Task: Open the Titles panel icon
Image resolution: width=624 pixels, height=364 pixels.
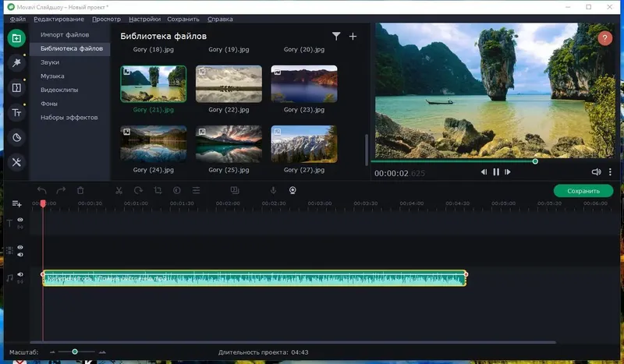Action: pos(16,112)
